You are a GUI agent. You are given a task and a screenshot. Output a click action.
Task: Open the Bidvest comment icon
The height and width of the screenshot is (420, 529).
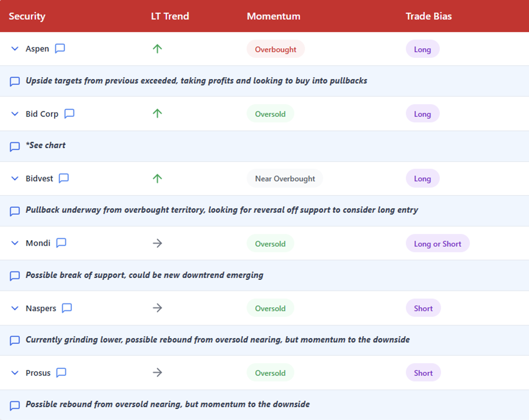click(x=64, y=178)
